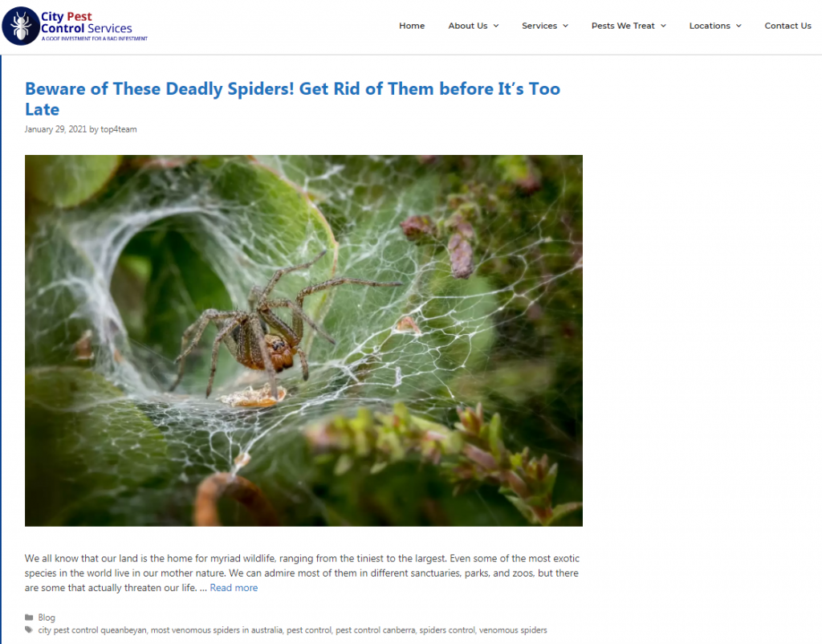Select the spiders control tag
The height and width of the screenshot is (644, 822).
pos(447,630)
